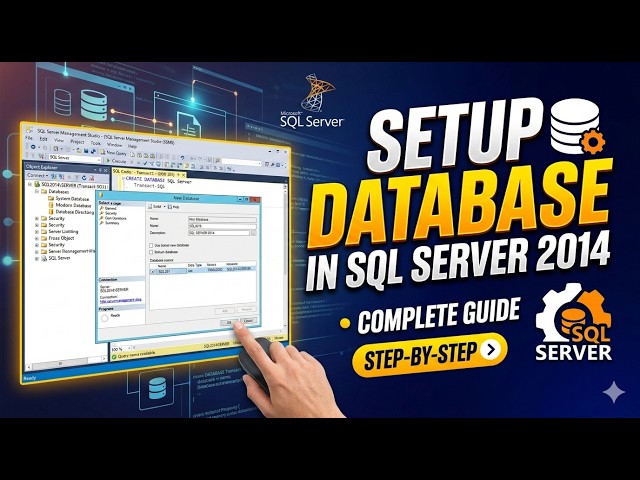Open the Tools menu

click(x=96, y=143)
